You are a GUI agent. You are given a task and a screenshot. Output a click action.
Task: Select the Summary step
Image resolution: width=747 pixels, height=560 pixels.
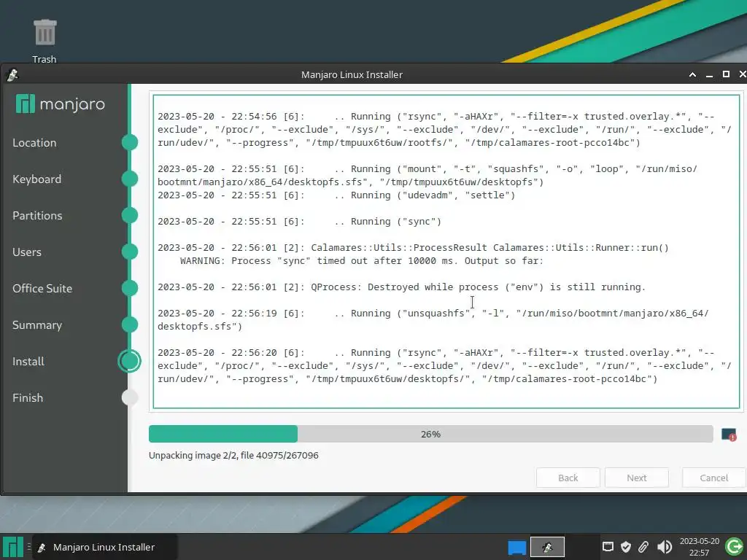point(37,324)
